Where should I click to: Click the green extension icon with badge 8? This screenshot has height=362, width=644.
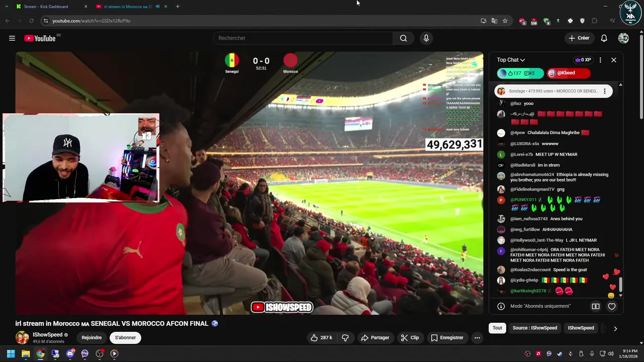click(546, 21)
